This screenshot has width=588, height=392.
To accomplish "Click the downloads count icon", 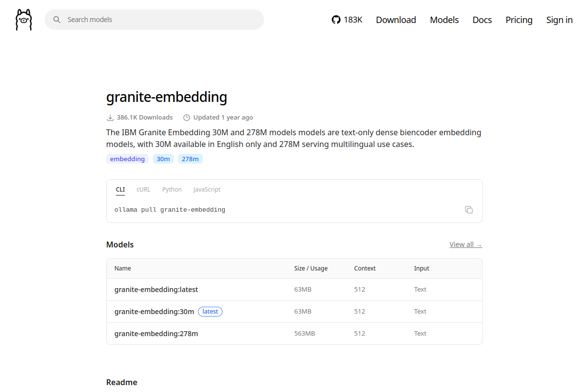I will tap(110, 118).
